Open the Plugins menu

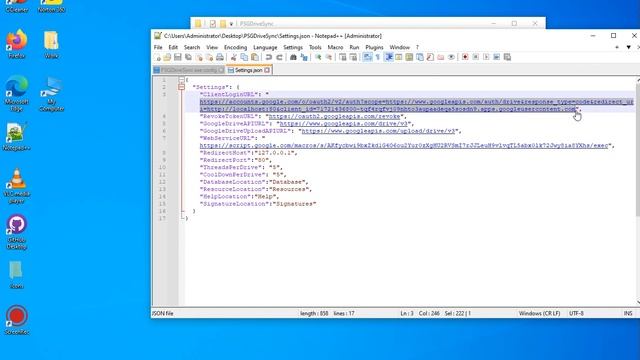coord(374,47)
